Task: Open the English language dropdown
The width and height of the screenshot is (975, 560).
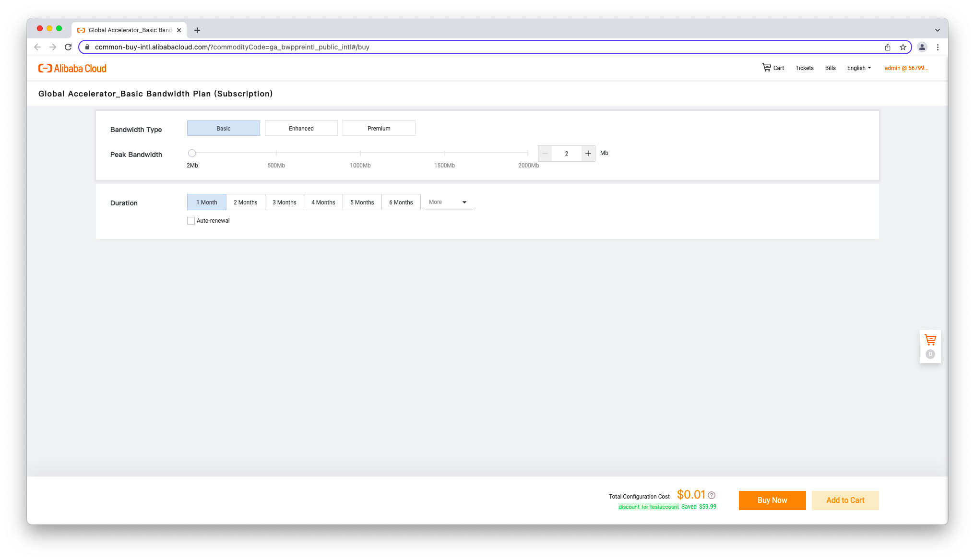Action: [859, 68]
